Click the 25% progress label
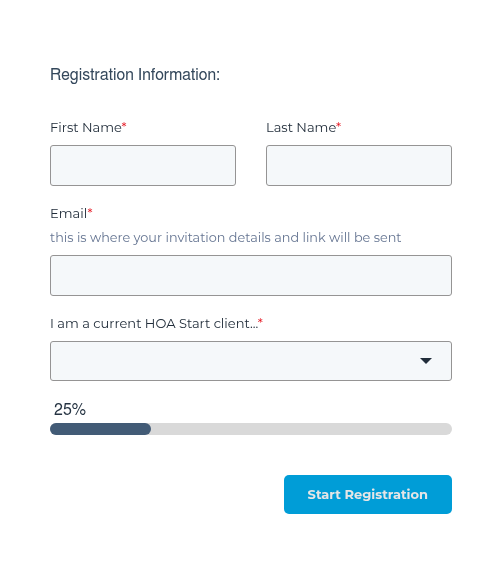The width and height of the screenshot is (502, 564). tap(70, 409)
